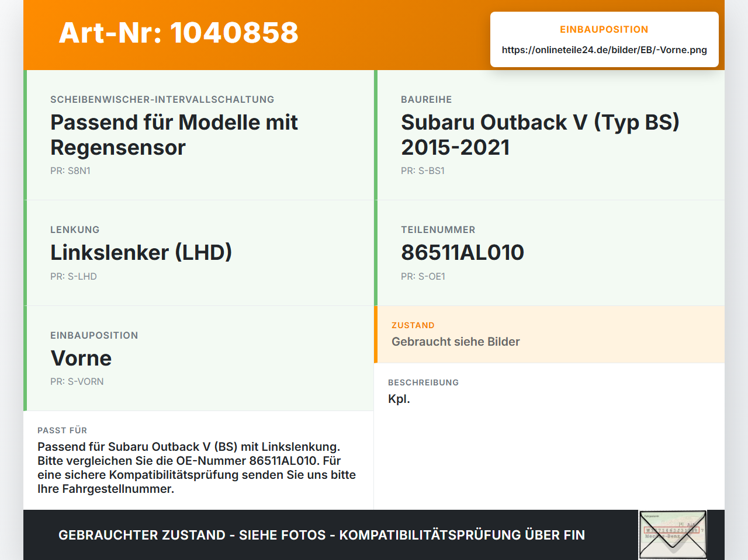Select 'Passend für Modelle mit Regensensor' text
Image resolution: width=748 pixels, height=560 pixels.
pyautogui.click(x=174, y=135)
